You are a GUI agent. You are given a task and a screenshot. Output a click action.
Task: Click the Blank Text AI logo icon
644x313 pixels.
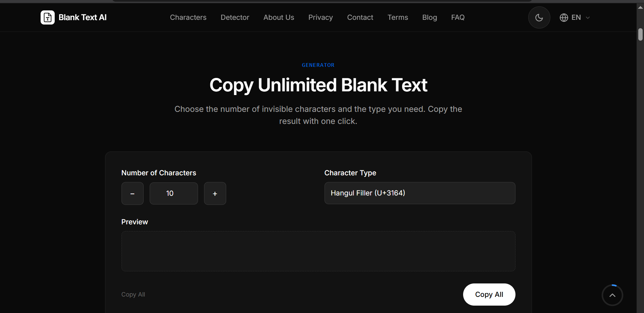click(48, 17)
